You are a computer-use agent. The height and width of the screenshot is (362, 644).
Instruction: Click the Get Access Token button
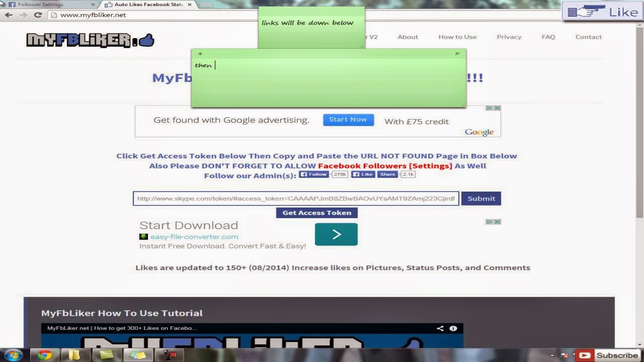tap(317, 213)
